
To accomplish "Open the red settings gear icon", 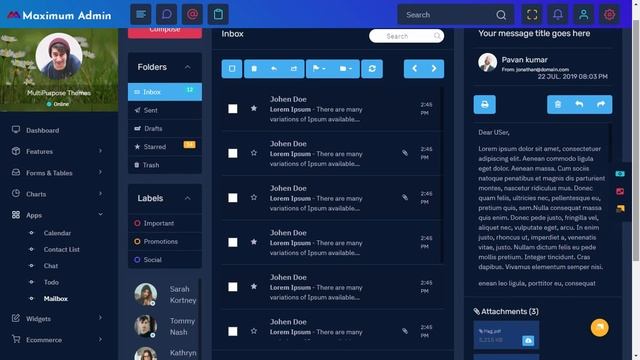I will pos(609,15).
